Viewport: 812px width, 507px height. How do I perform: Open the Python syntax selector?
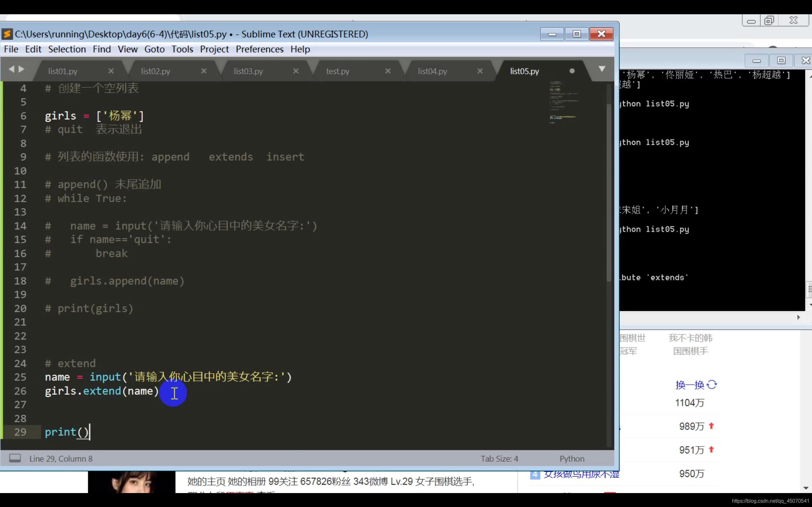pyautogui.click(x=572, y=459)
